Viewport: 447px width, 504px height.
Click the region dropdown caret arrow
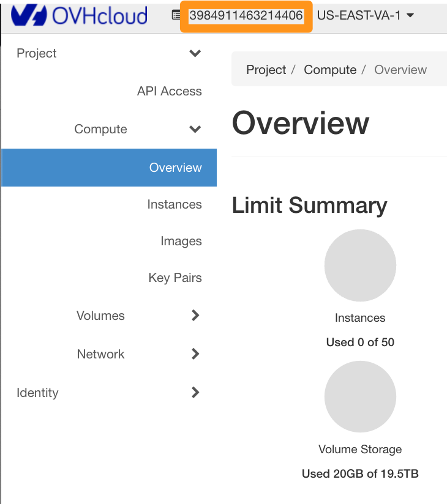click(410, 15)
